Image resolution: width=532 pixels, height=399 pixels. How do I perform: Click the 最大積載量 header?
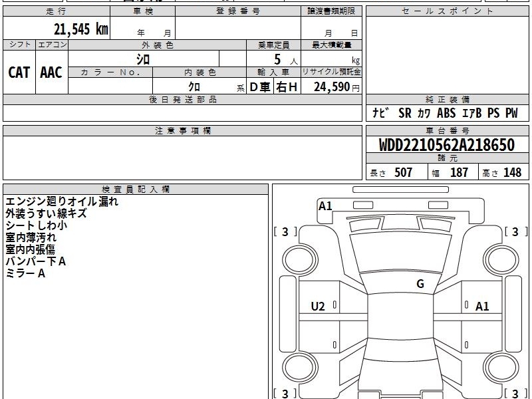tap(331, 45)
